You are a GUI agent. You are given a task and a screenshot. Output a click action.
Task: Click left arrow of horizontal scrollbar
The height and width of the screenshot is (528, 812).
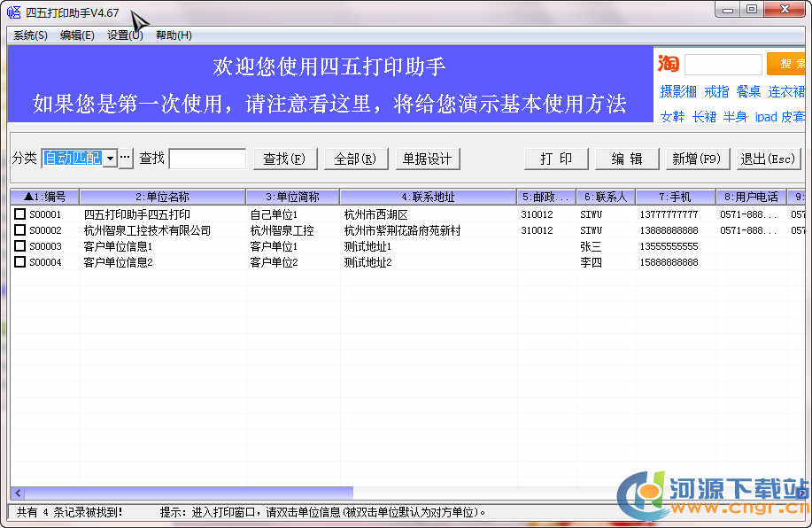pyautogui.click(x=16, y=492)
